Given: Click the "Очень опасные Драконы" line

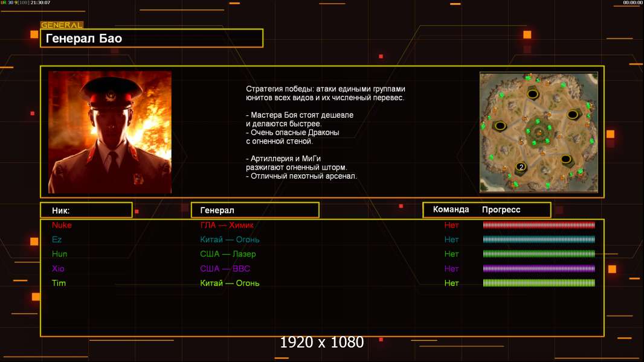Looking at the screenshot, I should (293, 132).
